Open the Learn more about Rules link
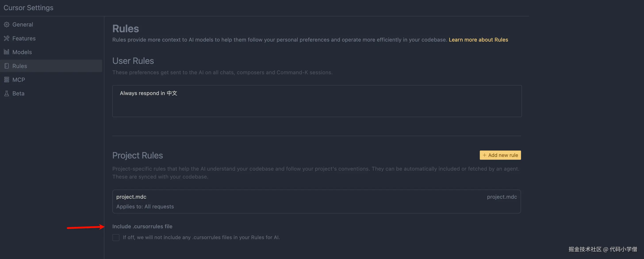This screenshot has height=259, width=644. coord(478,40)
